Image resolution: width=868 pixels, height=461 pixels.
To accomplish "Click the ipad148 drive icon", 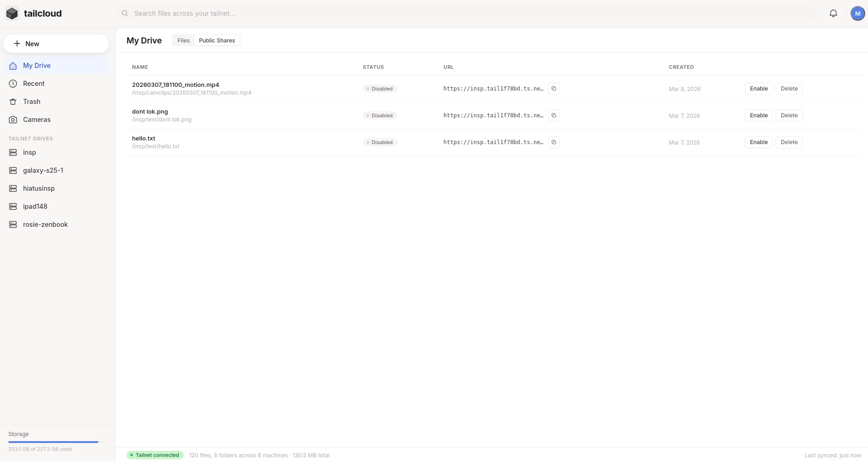I will [x=13, y=206].
